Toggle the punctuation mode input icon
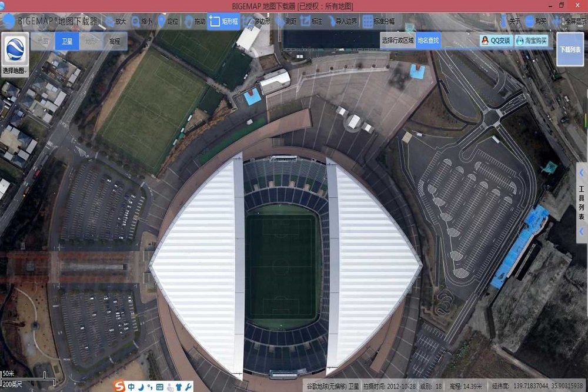The height and width of the screenshot is (392, 588). (x=150, y=387)
